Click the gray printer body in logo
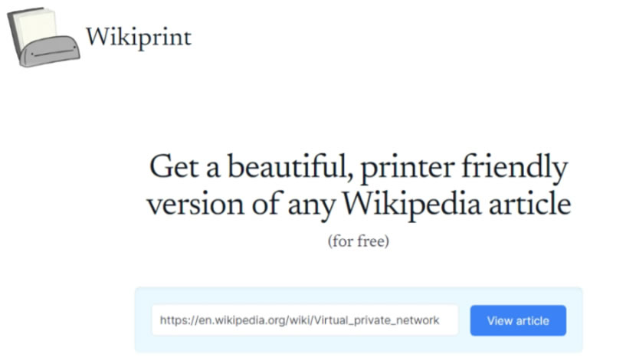This screenshot has height=364, width=636. [51, 52]
